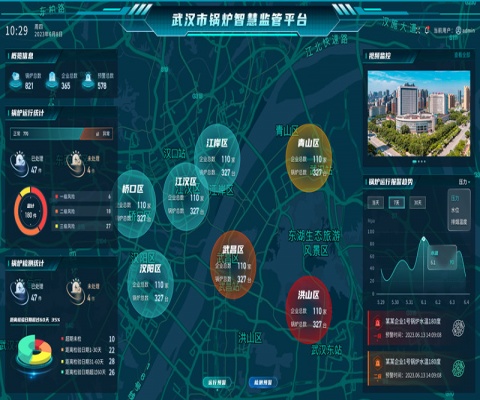Image resolution: width=480 pixels, height=400 pixels.
Task: Click the 3D pie chart in 锅炉检测统计
Action: coord(35,351)
